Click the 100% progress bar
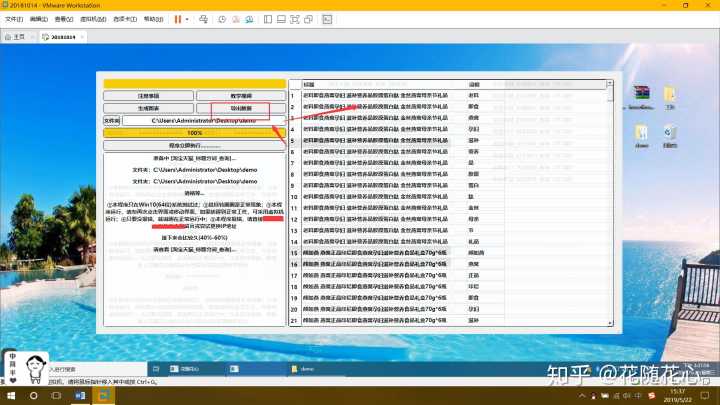Image resolution: width=720 pixels, height=405 pixels. click(x=194, y=132)
